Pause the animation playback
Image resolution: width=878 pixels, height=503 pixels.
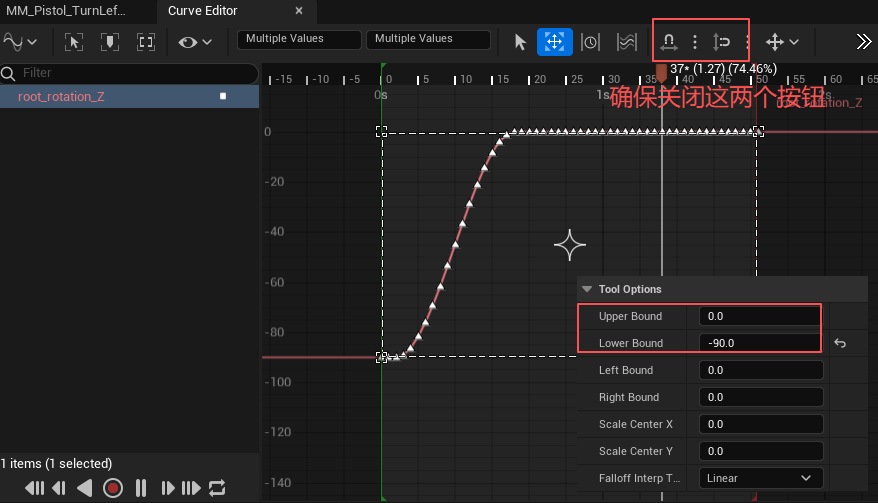coord(141,488)
